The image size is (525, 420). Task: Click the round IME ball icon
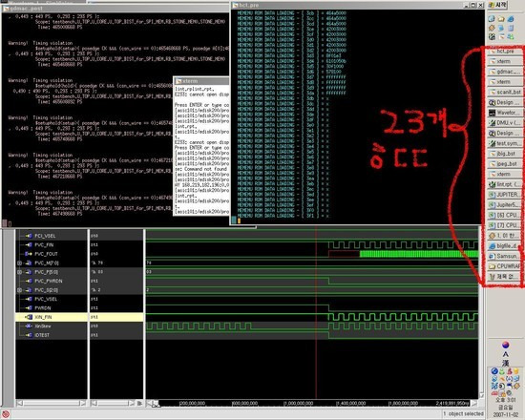coord(506,345)
